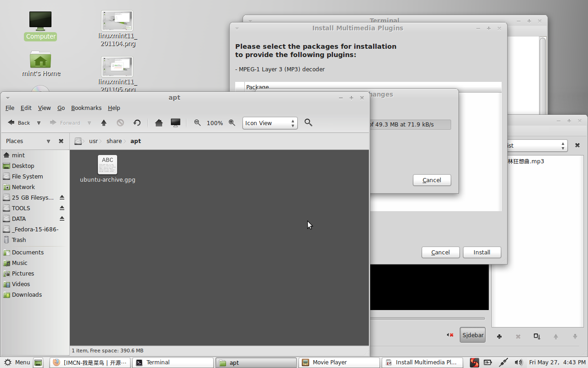Mute the Movie Player audio
588x368 pixels.
point(449,335)
